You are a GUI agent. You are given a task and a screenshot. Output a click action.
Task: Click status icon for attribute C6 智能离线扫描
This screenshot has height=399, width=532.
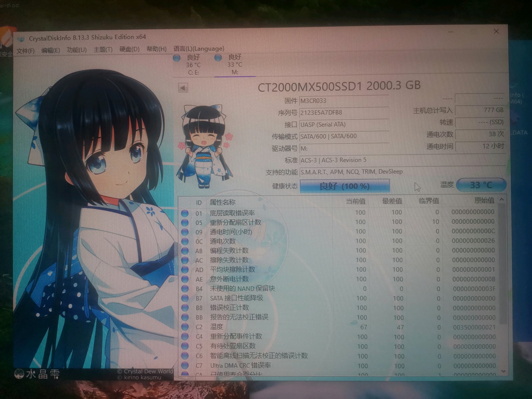tap(185, 356)
